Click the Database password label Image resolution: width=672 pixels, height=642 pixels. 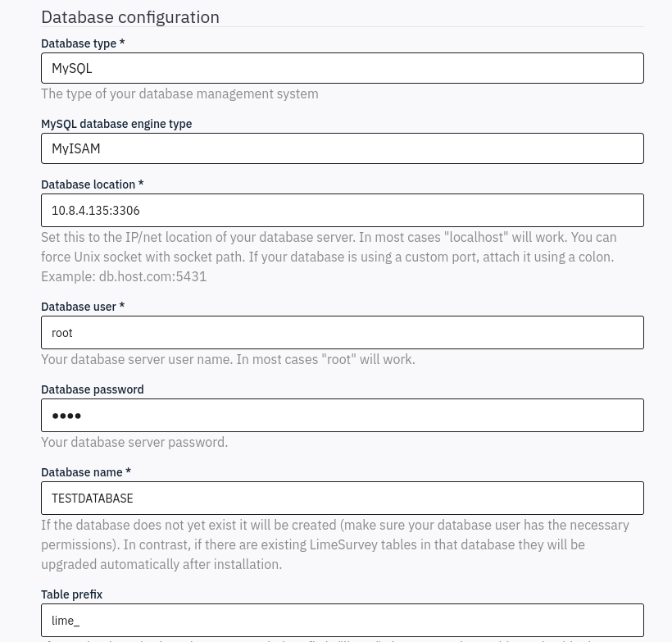click(x=92, y=389)
